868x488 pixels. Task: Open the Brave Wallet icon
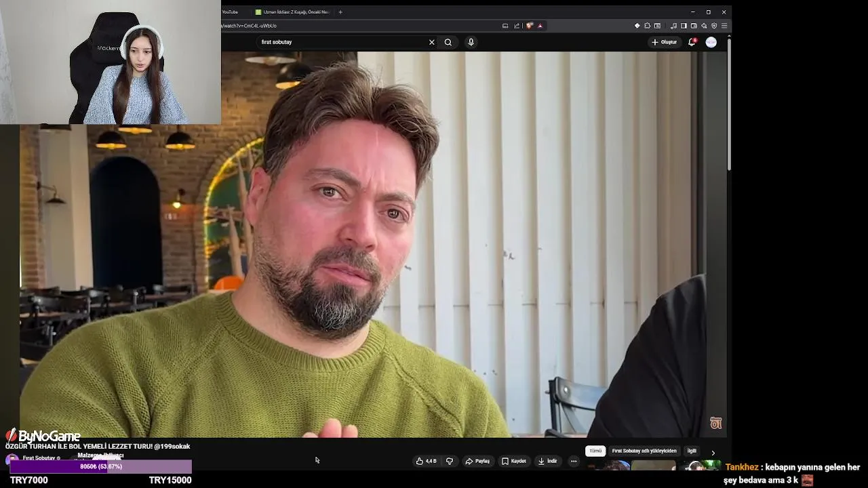tap(694, 26)
